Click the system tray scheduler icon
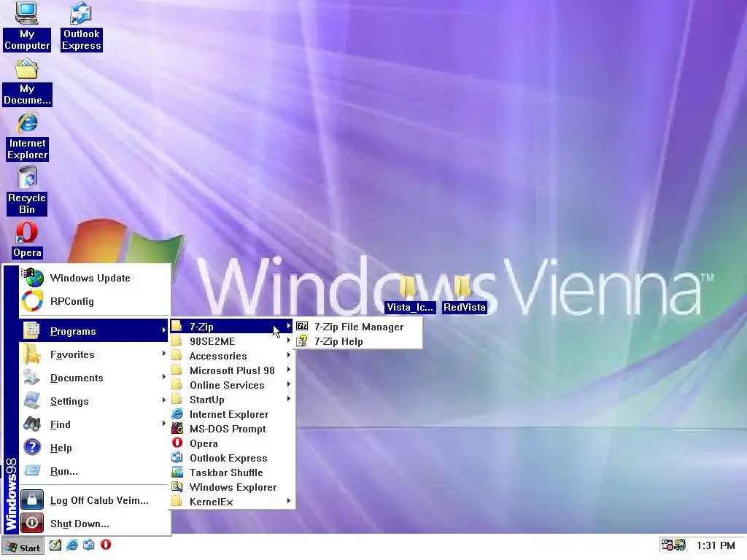 667,545
